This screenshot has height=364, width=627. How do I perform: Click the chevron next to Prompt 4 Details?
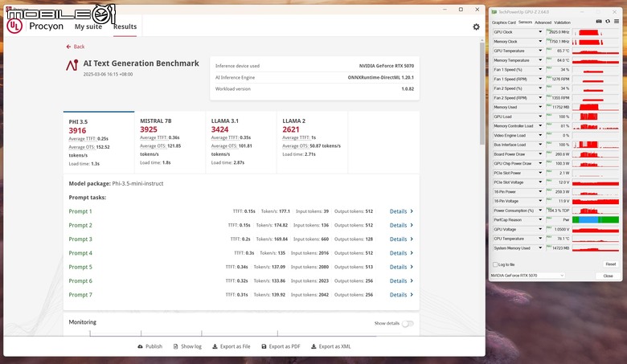(x=412, y=253)
